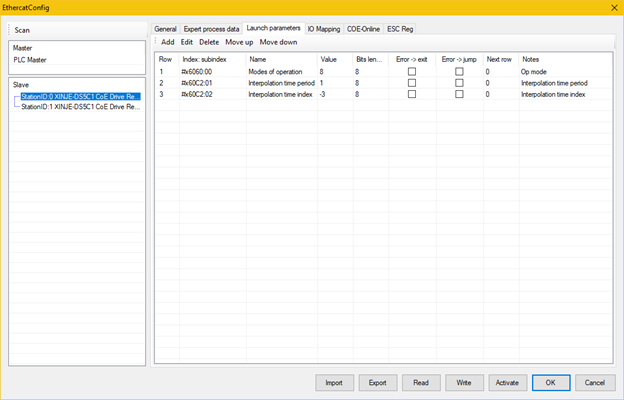The width and height of the screenshot is (624, 400).
Task: Toggle Error -> exit checkbox for Interpolation time index
Action: (x=411, y=94)
